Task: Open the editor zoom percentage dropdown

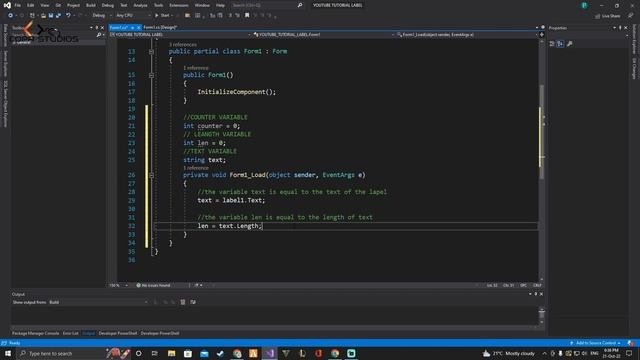Action: [119, 285]
